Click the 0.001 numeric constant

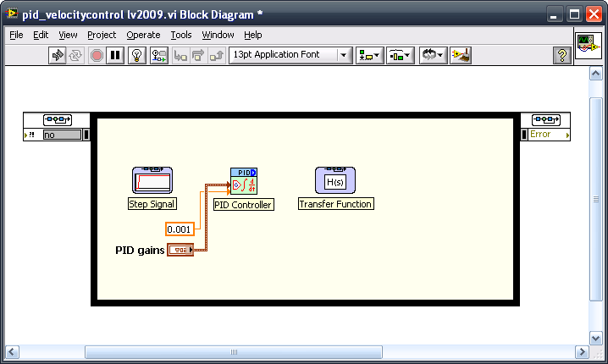tap(179, 229)
